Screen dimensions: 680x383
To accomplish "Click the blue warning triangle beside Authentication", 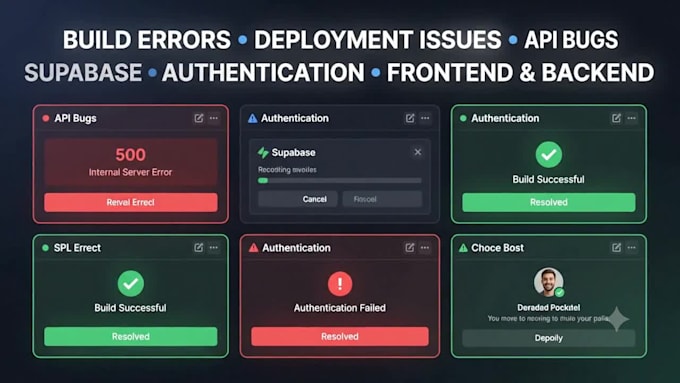I will click(x=252, y=118).
